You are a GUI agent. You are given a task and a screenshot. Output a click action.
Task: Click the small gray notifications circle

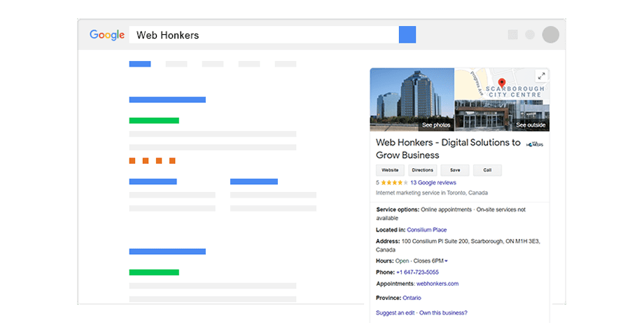click(x=530, y=34)
